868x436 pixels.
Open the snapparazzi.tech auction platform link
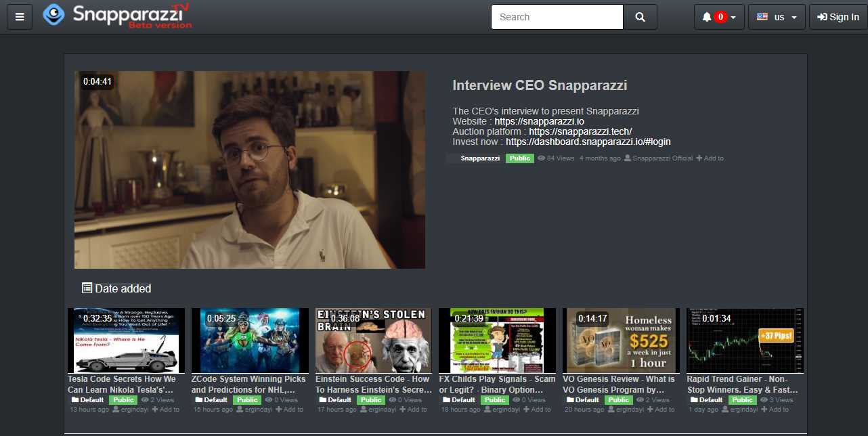[x=580, y=131]
